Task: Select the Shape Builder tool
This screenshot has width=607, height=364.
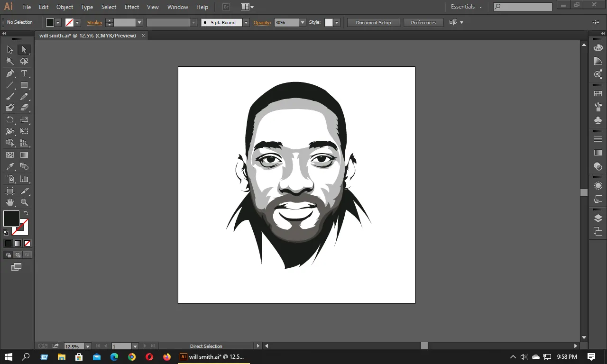Action: [10, 143]
